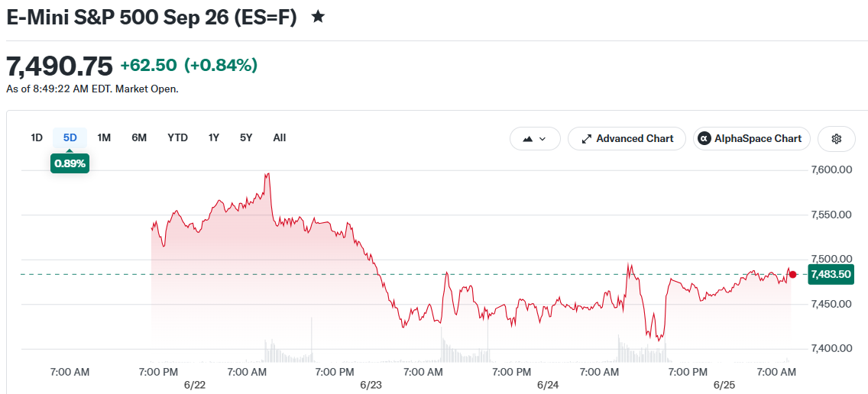Open the chart type dropdown
The height and width of the screenshot is (394, 868).
click(535, 139)
